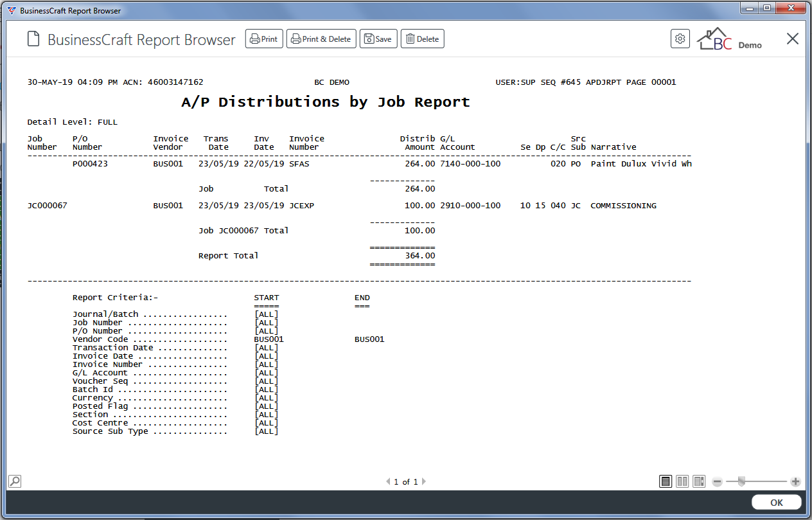Click the Source Sub Type criteria
Viewport: 812px width, 520px height.
click(x=110, y=431)
